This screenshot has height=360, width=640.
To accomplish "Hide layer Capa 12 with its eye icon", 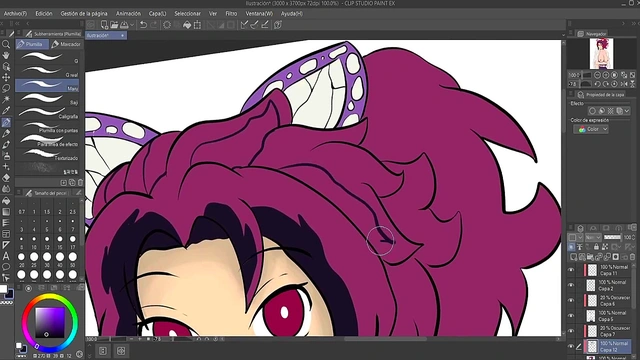I will tap(571, 347).
